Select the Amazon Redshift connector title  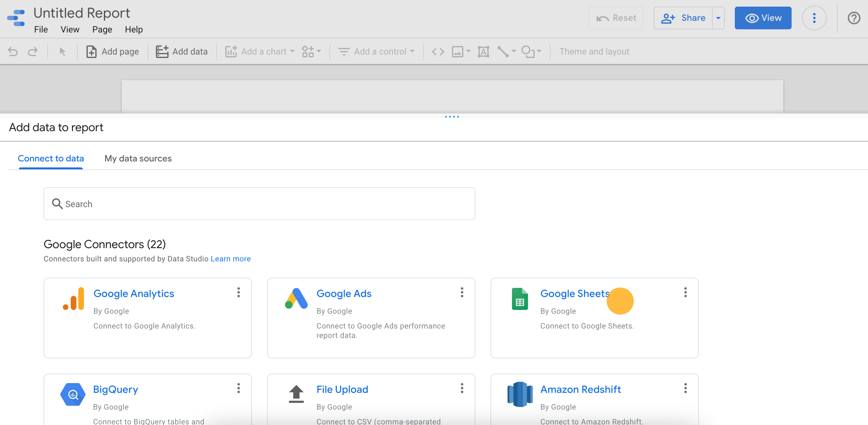click(x=580, y=390)
